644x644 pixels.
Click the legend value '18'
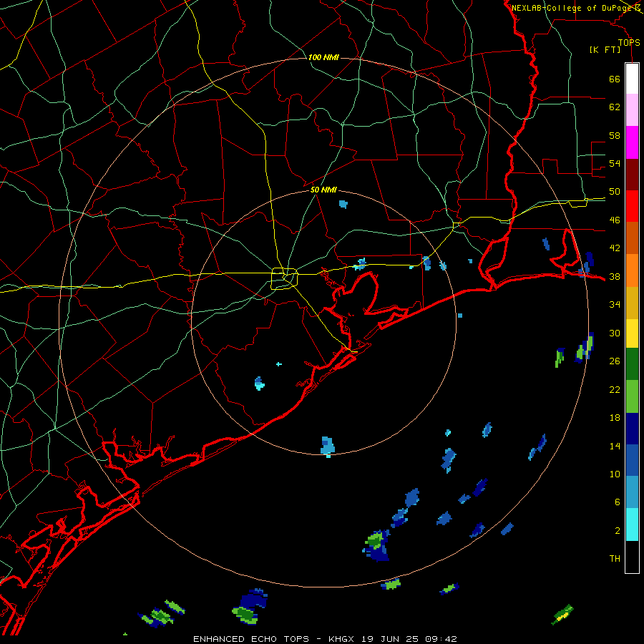tap(615, 418)
